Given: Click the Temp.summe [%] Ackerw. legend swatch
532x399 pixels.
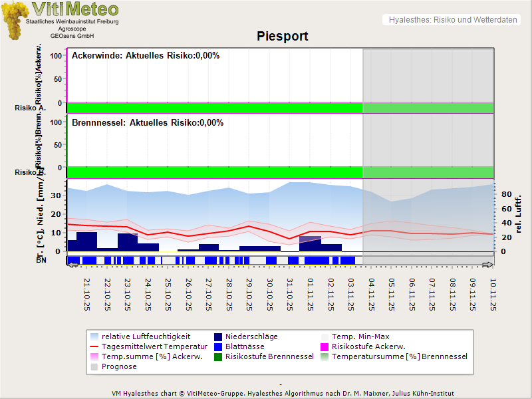Looking at the screenshot, I should click(x=95, y=356).
